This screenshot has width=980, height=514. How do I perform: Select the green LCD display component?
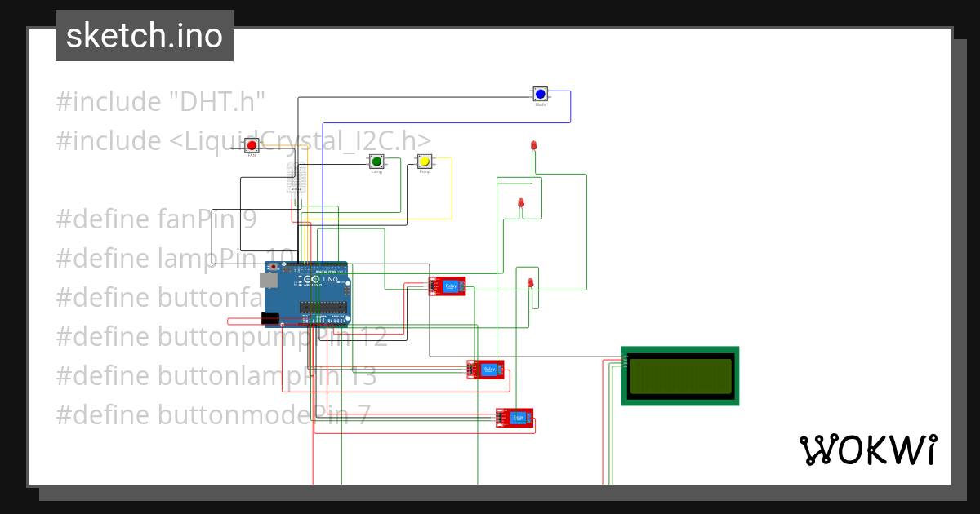coord(680,376)
